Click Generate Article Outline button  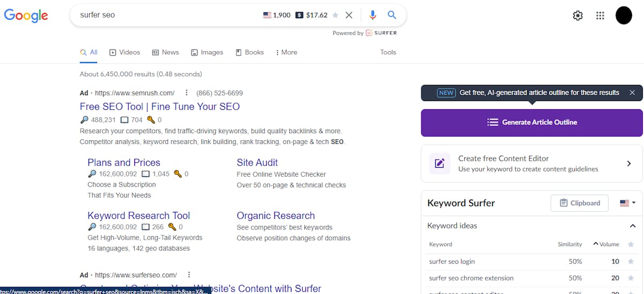pyautogui.click(x=532, y=122)
